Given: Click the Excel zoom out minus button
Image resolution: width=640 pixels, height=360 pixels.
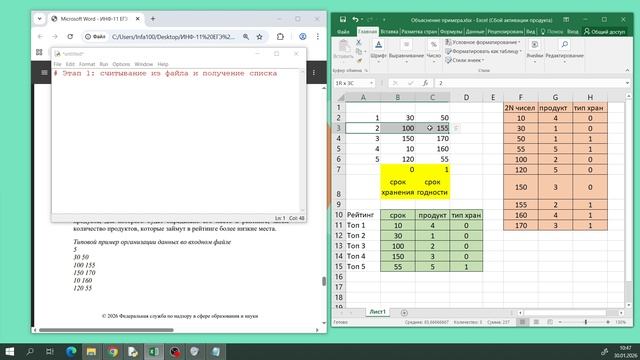Looking at the screenshot, I should (x=560, y=322).
